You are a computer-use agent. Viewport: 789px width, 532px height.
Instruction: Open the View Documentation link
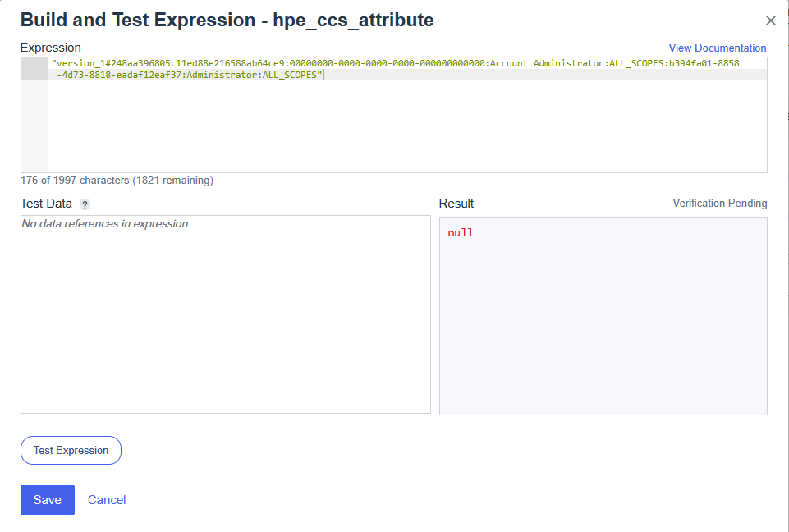(717, 48)
